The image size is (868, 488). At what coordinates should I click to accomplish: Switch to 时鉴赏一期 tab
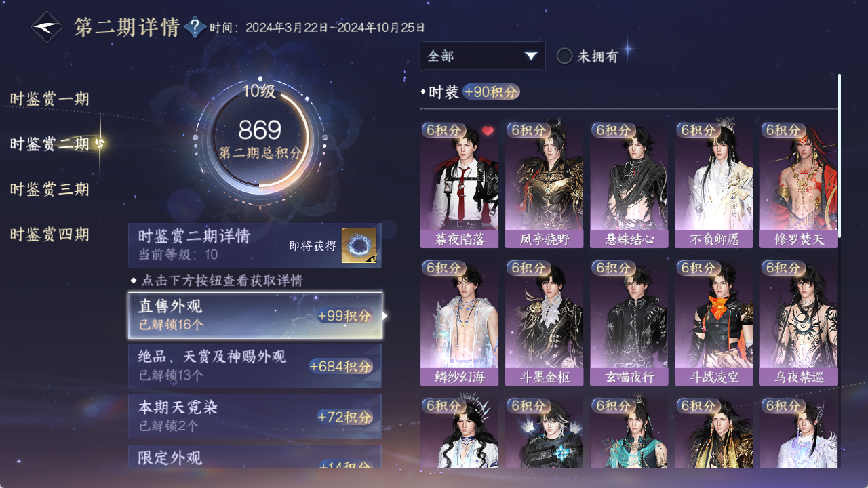pyautogui.click(x=50, y=99)
